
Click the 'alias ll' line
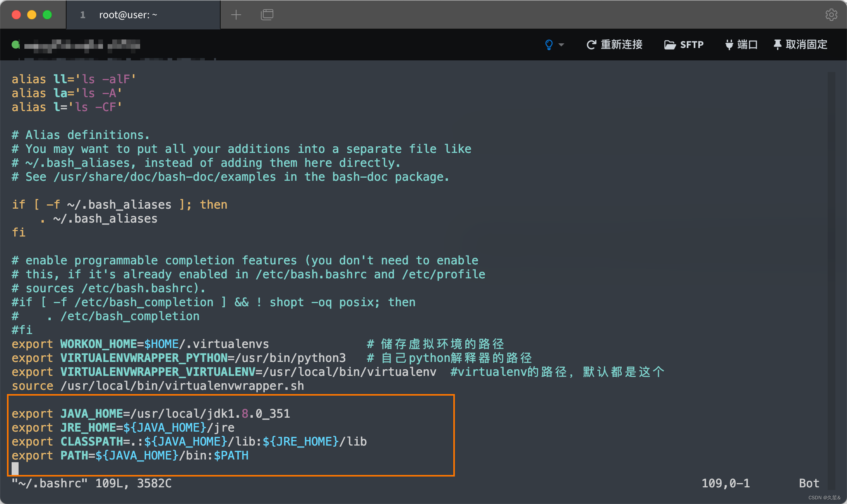coord(74,79)
